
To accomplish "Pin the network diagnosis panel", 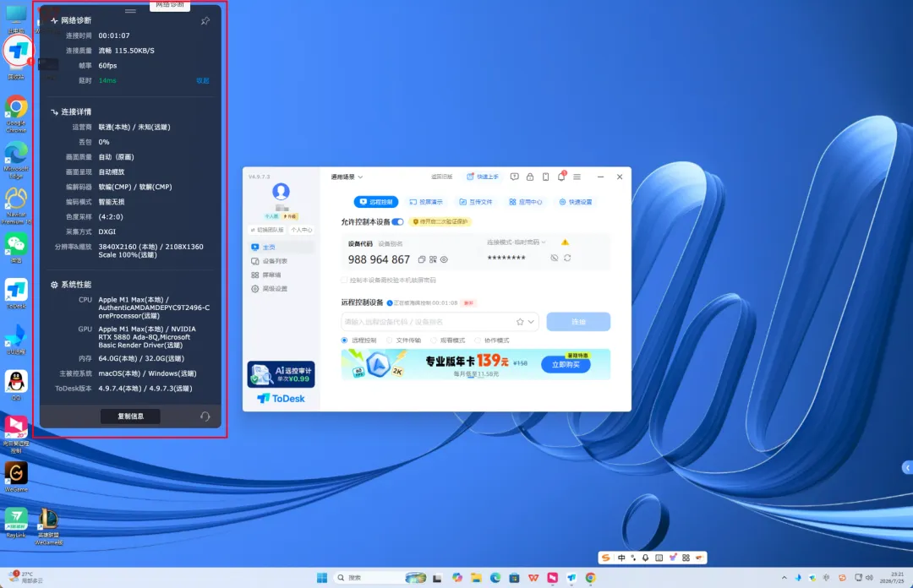I will coord(205,21).
